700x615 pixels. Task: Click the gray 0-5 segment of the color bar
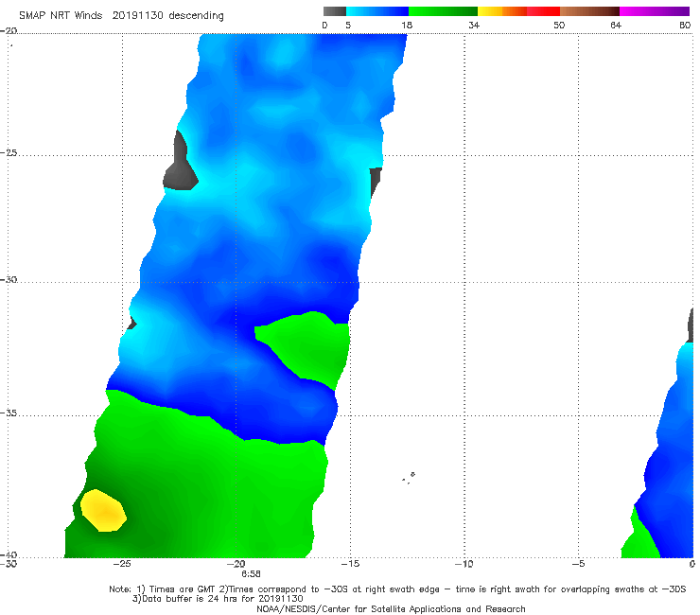point(334,11)
